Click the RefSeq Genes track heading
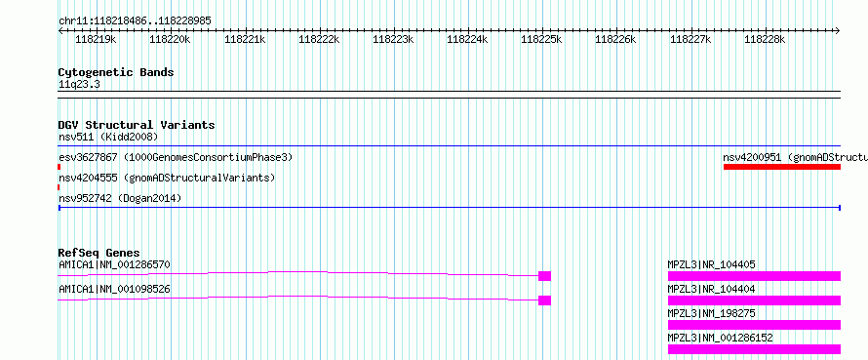This screenshot has width=868, height=360. click(99, 253)
